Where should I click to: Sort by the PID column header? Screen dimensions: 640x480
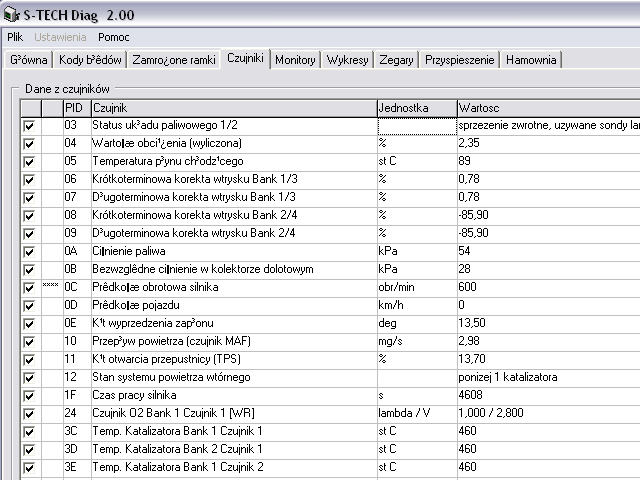coord(75,107)
